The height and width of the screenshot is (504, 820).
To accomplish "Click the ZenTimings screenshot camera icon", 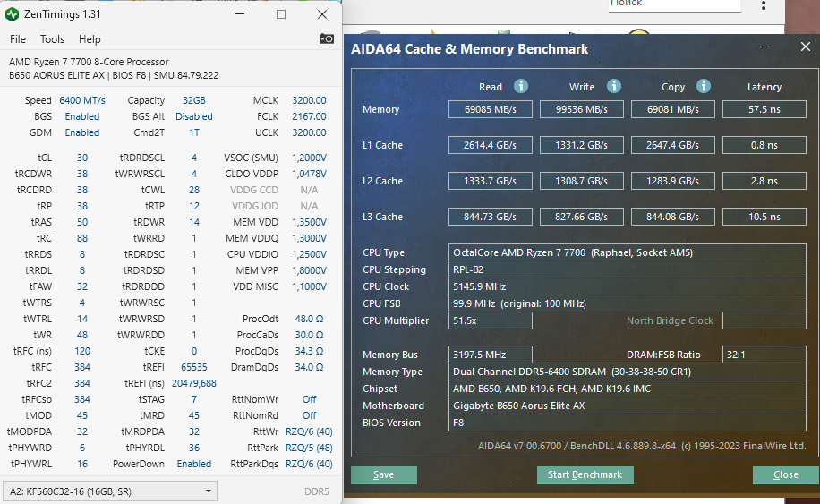I will pyautogui.click(x=327, y=38).
